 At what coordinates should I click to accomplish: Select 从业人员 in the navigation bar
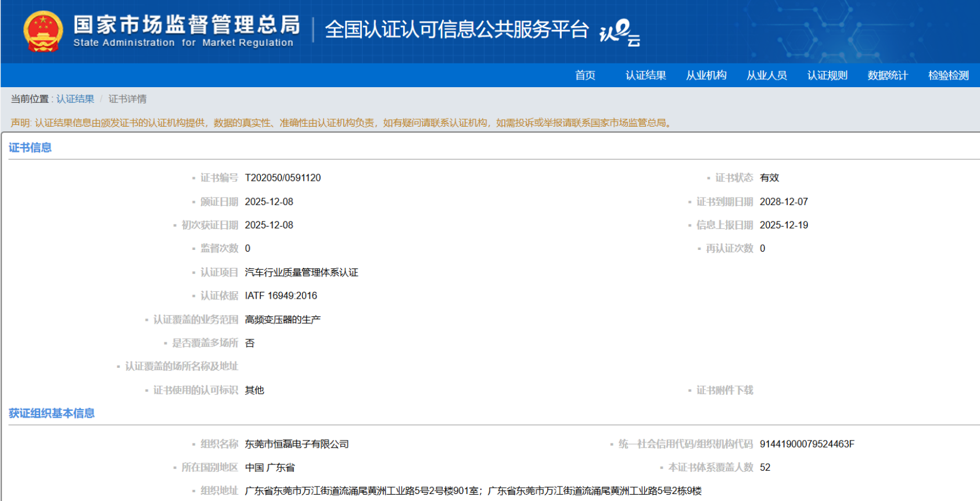[x=766, y=76]
